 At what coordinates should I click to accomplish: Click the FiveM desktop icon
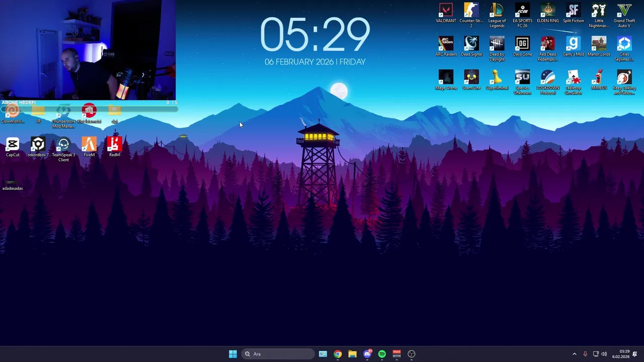coord(89,147)
